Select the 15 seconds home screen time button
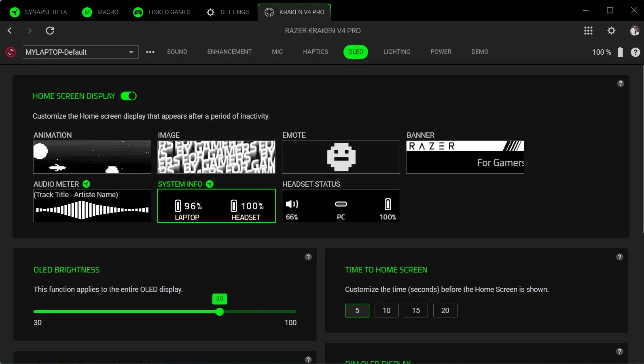Image resolution: width=644 pixels, height=364 pixels. [415, 311]
